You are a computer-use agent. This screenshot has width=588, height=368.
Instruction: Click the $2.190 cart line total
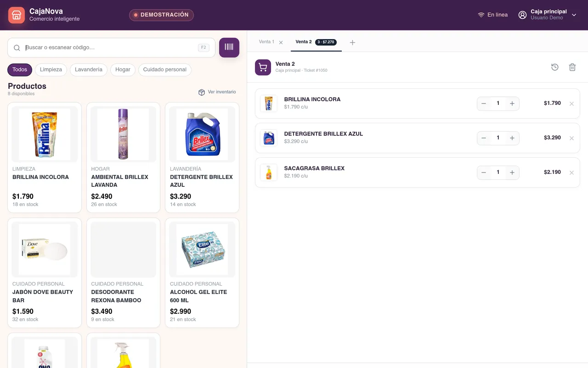(552, 172)
